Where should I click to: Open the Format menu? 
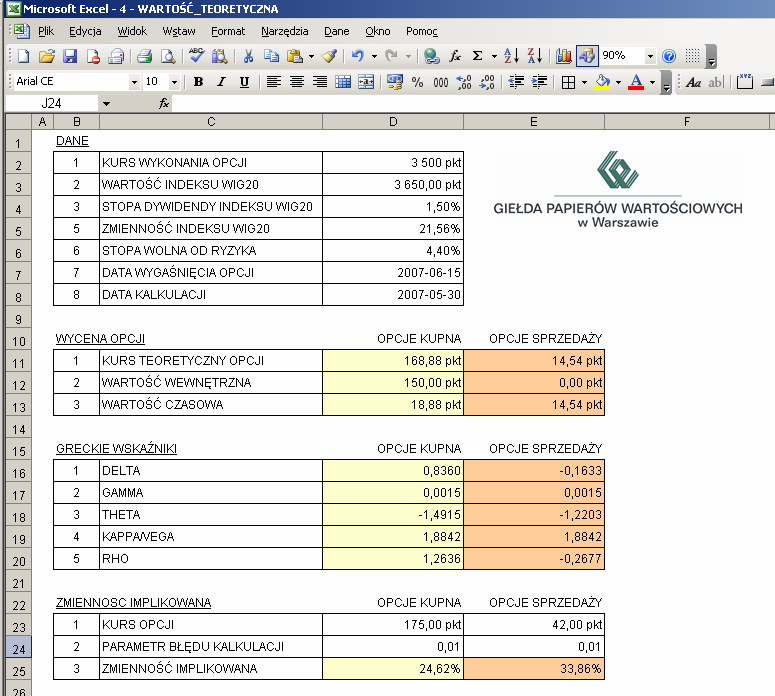(228, 31)
